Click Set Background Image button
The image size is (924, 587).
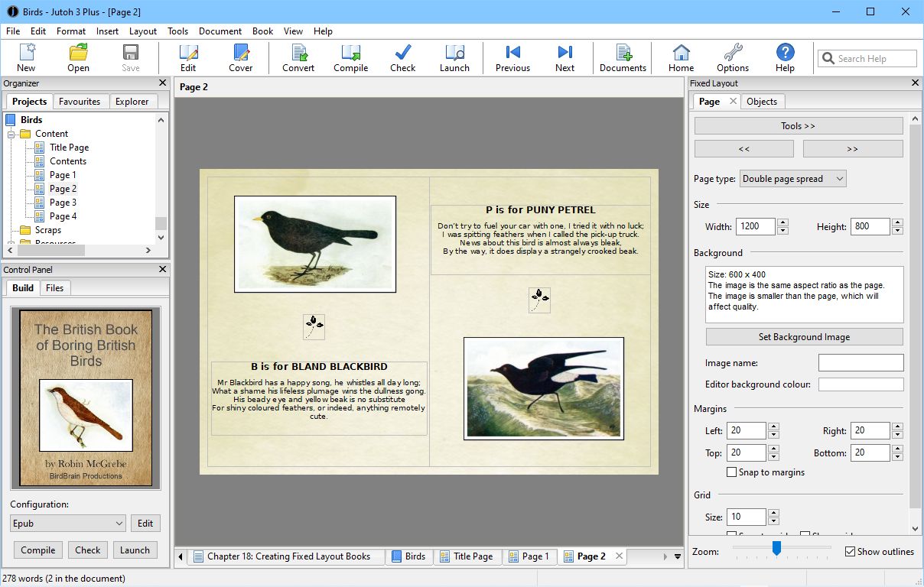pyautogui.click(x=804, y=337)
